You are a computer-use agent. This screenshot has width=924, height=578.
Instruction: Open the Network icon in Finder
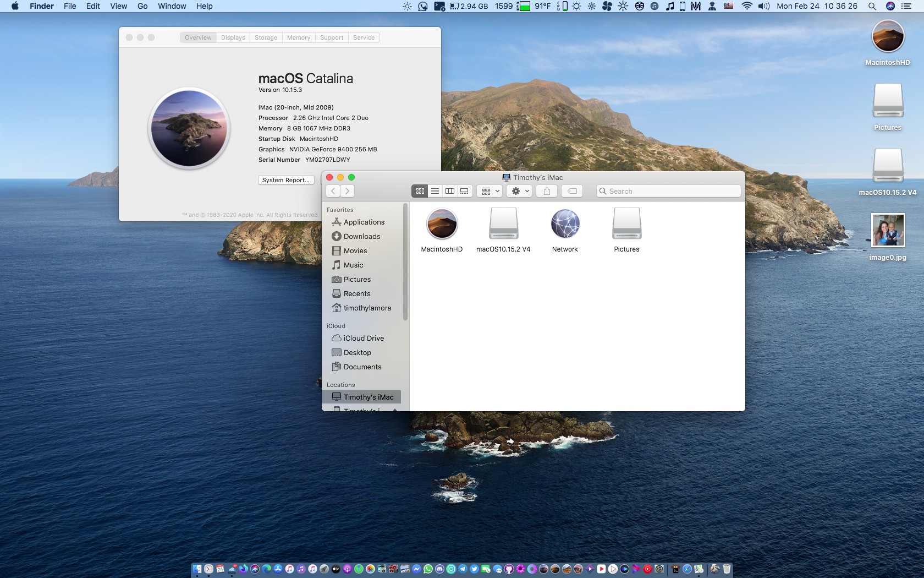tap(565, 225)
